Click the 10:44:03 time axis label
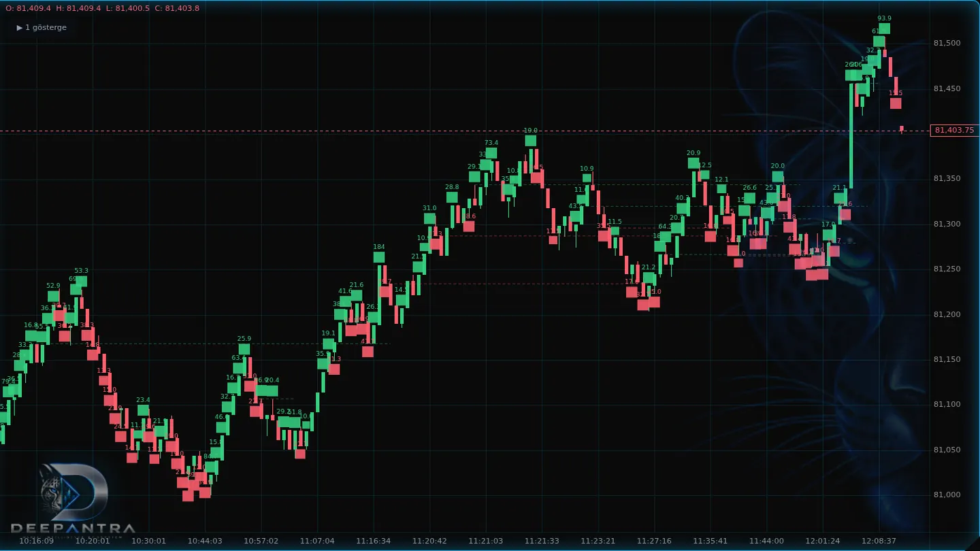The width and height of the screenshot is (980, 551). 205,541
